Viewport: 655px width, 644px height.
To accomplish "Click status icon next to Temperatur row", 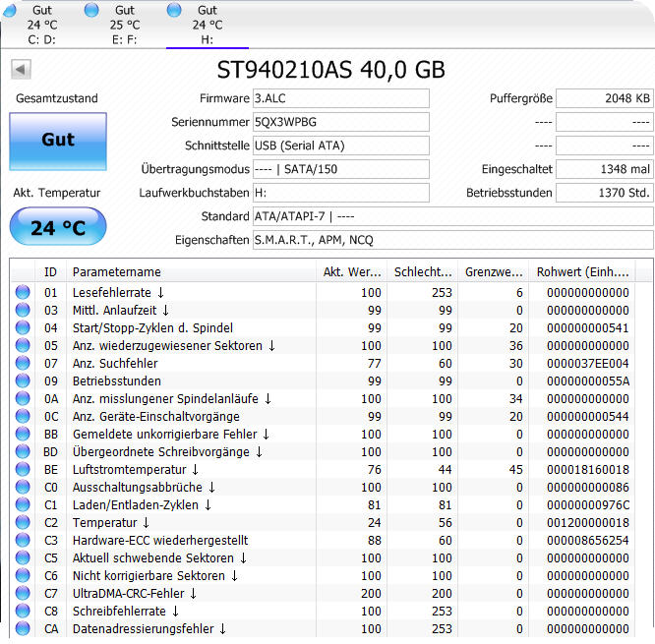I will click(x=23, y=523).
